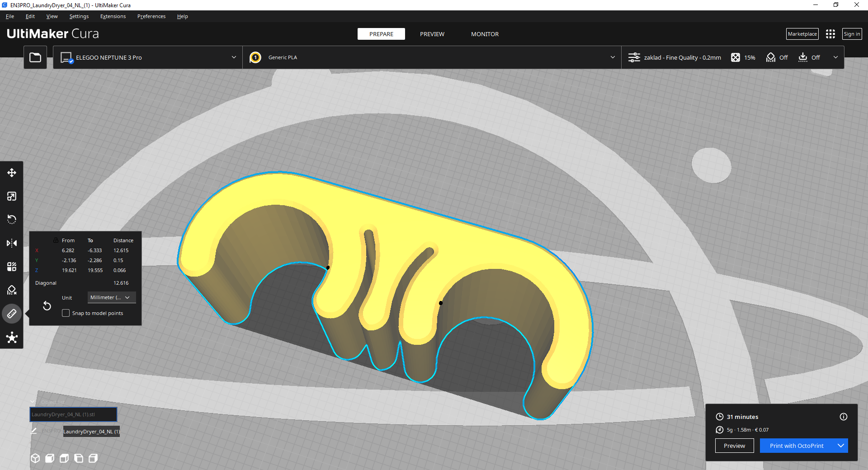Switch to top view cube icon
The height and width of the screenshot is (470, 868).
point(64,458)
